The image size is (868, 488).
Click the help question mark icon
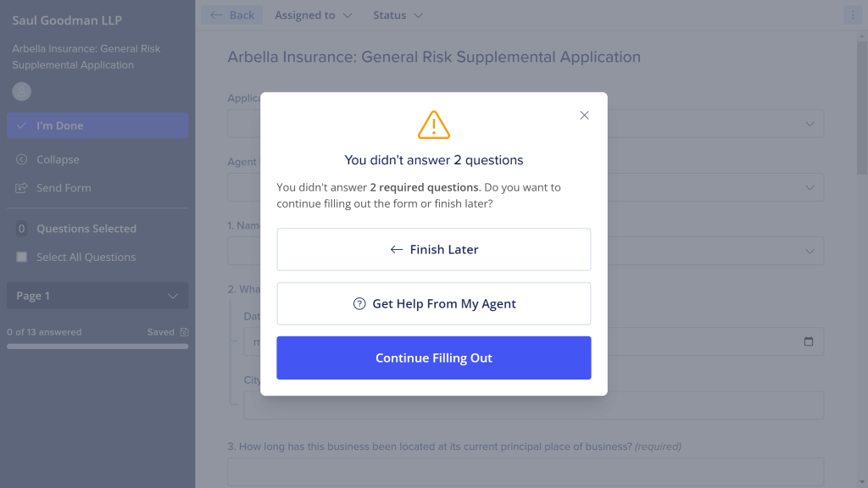click(359, 304)
